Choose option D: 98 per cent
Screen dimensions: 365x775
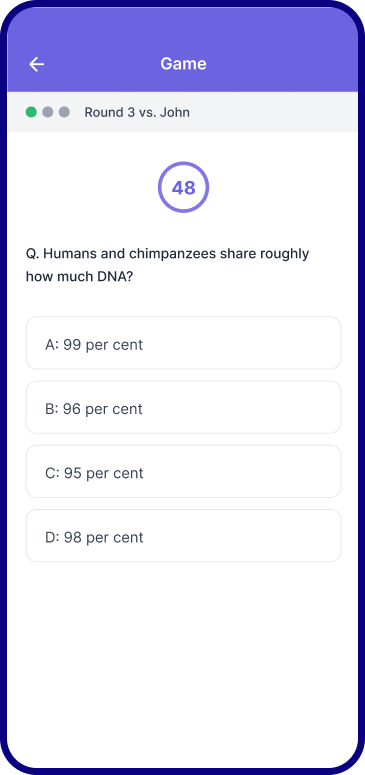(183, 536)
